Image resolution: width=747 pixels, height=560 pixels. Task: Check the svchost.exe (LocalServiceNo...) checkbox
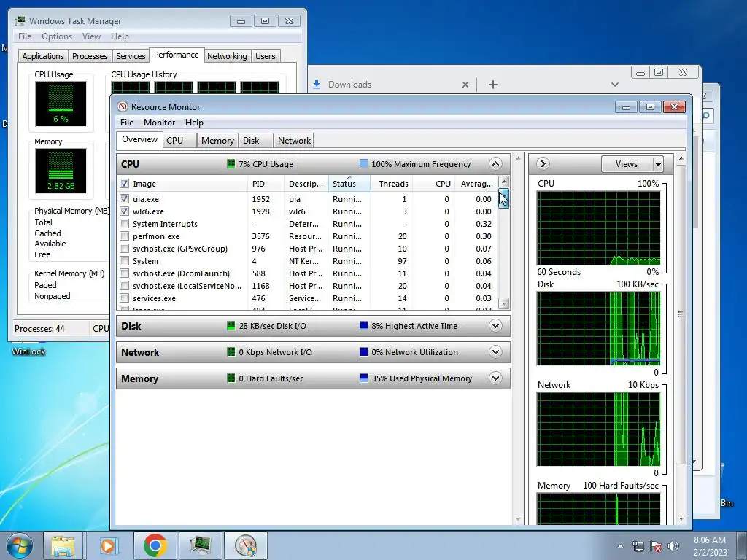click(124, 285)
